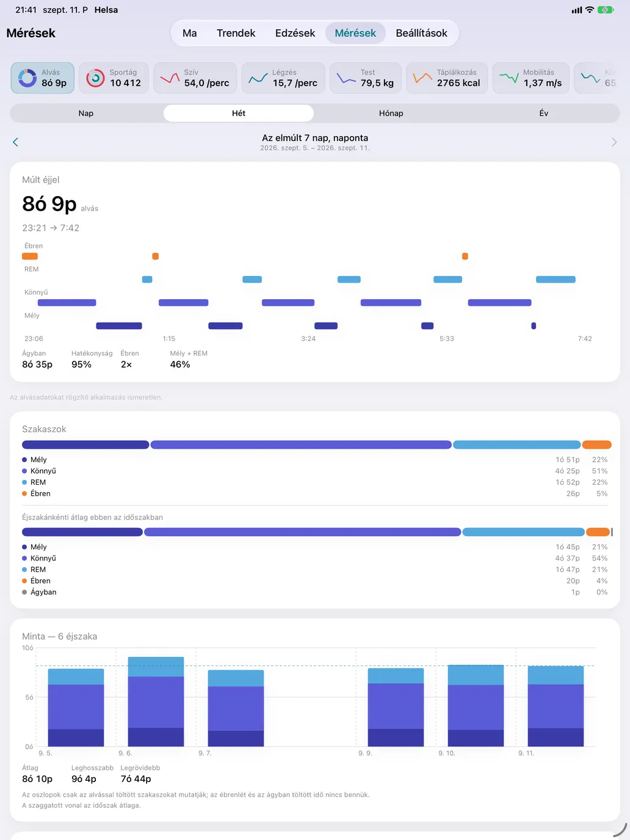630x840 pixels.
Task: Tap the battery charging status icon
Action: coord(606,10)
